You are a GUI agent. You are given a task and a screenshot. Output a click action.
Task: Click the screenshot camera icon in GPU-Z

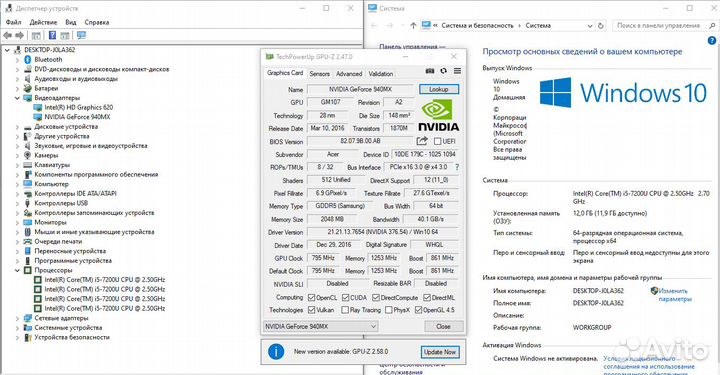pos(430,71)
